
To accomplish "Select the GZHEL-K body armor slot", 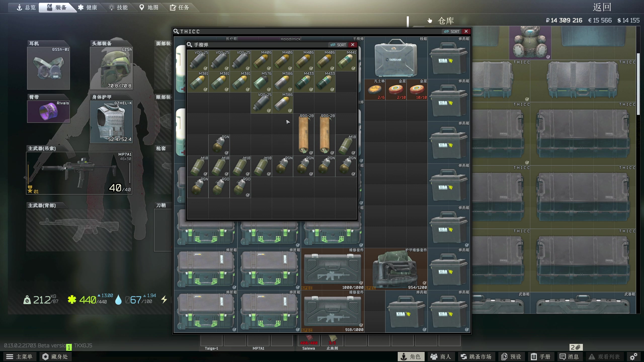I will coord(111,122).
